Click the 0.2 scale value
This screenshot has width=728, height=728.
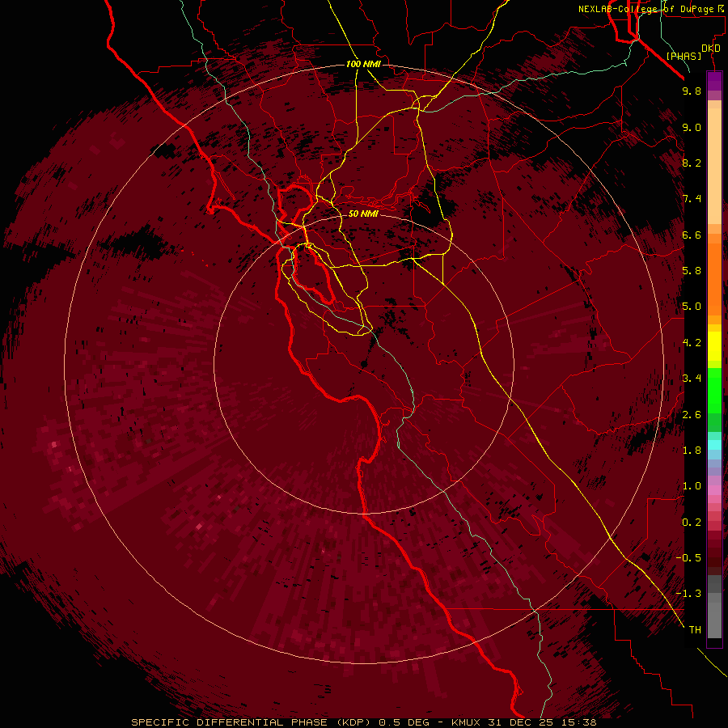coord(692,523)
